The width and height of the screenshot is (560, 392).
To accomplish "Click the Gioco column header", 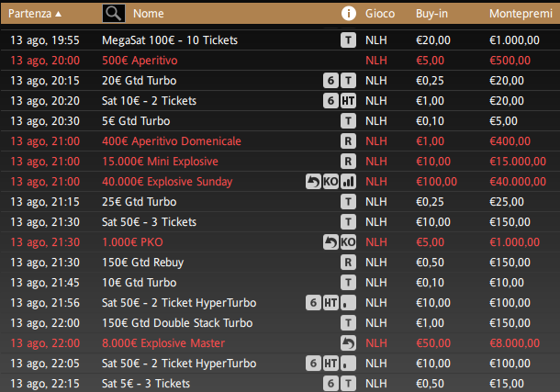I will (380, 13).
